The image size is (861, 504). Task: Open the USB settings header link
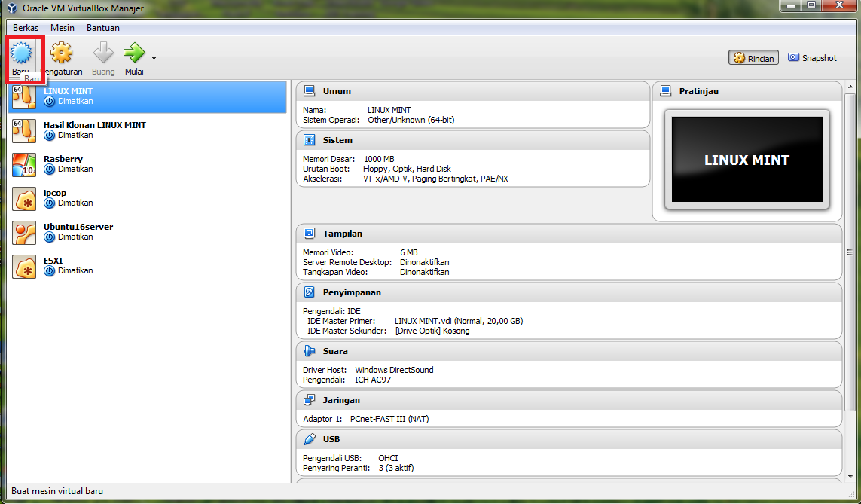[331, 439]
